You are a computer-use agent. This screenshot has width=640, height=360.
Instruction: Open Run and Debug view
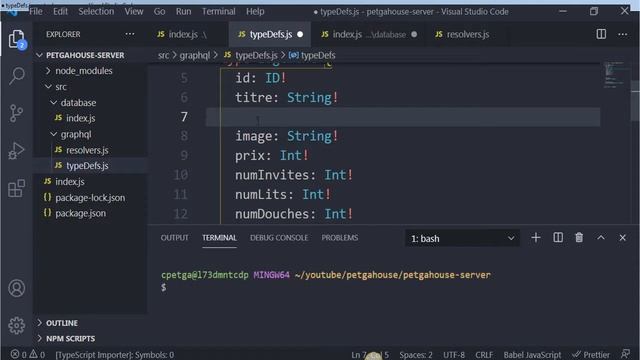coord(16,151)
